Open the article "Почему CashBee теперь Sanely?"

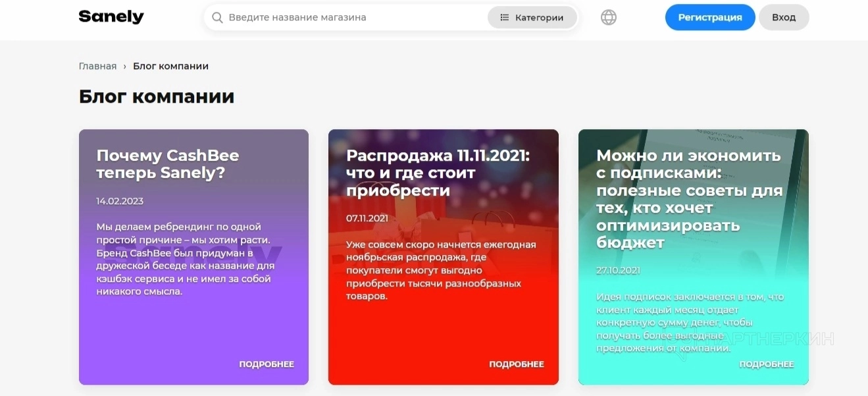(x=168, y=164)
